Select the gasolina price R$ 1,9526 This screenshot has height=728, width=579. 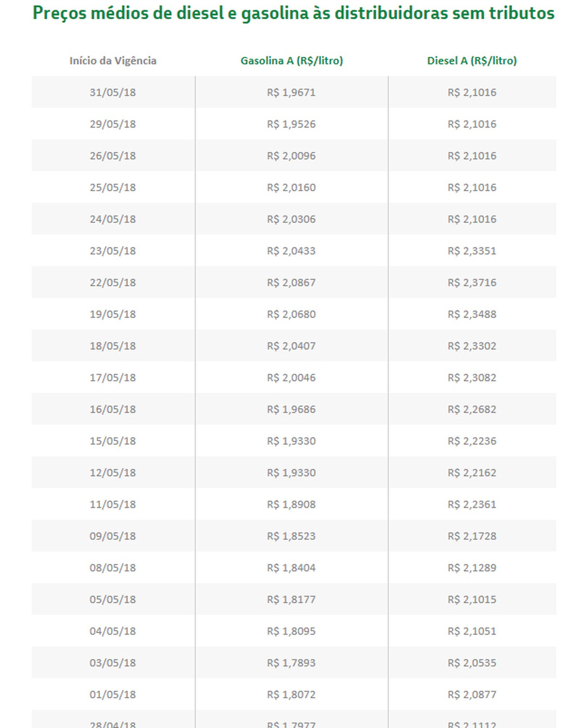[x=291, y=124]
